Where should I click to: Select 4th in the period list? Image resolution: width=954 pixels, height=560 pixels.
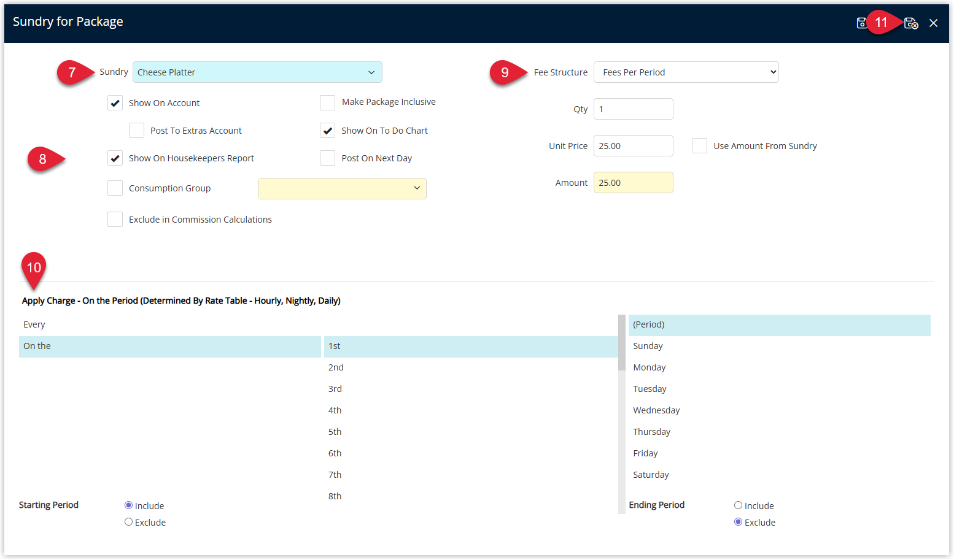click(471, 411)
